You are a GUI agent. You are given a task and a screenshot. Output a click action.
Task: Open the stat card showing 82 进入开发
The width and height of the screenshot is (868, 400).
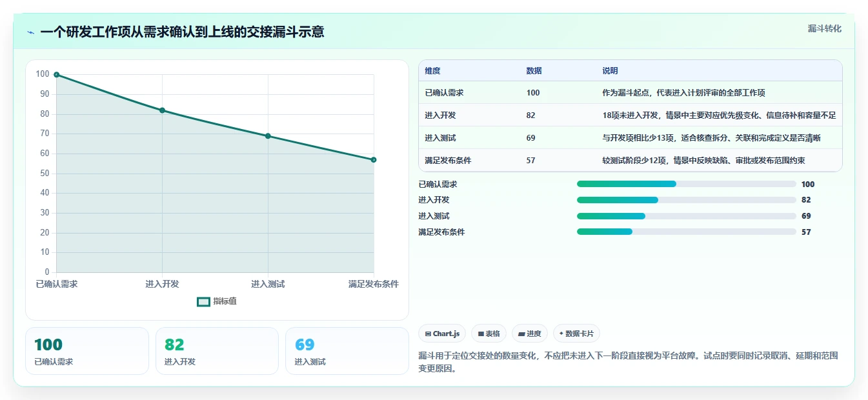click(217, 351)
